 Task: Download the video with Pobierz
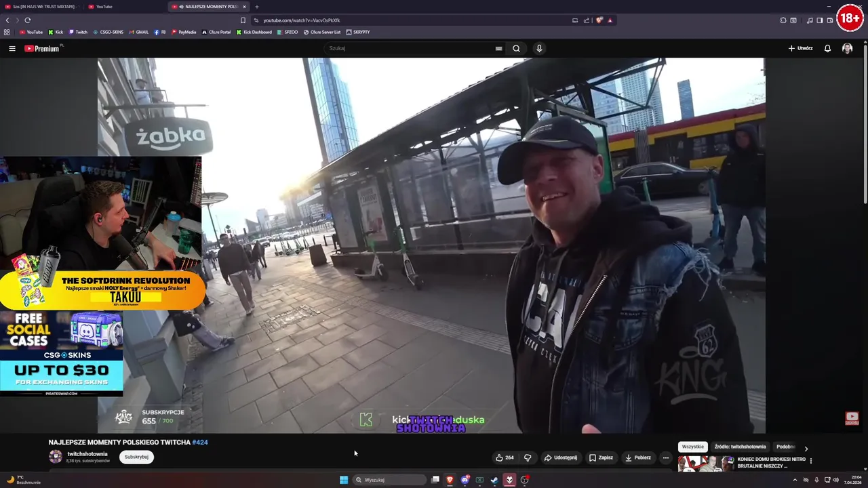pos(638,457)
